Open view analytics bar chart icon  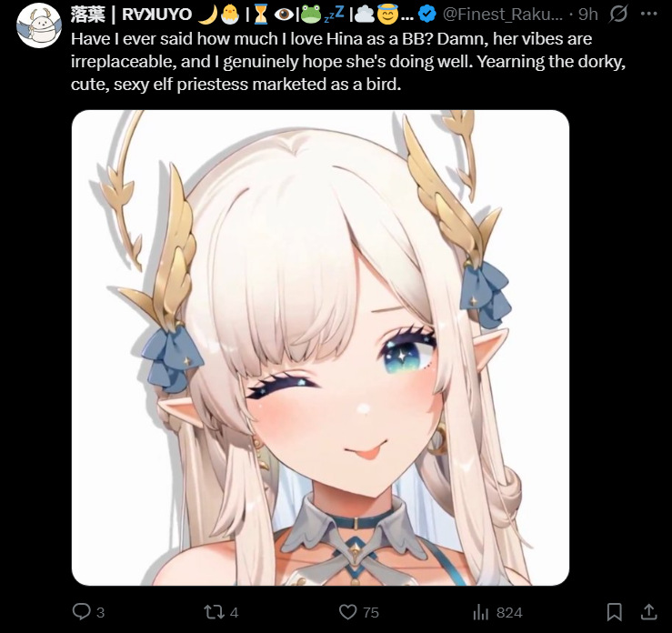(480, 612)
